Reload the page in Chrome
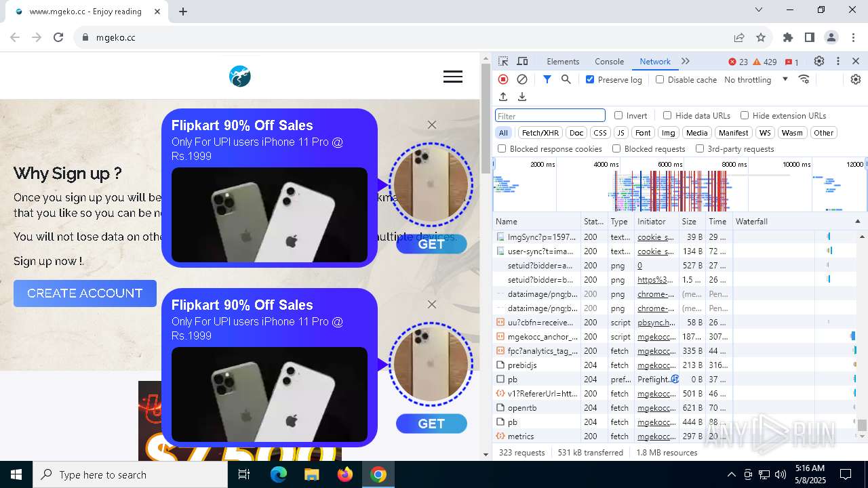 coord(58,37)
